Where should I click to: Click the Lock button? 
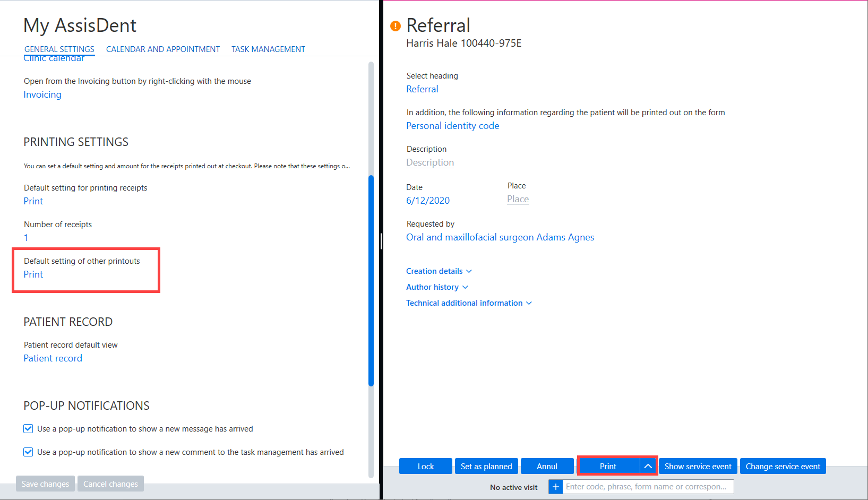coord(426,466)
